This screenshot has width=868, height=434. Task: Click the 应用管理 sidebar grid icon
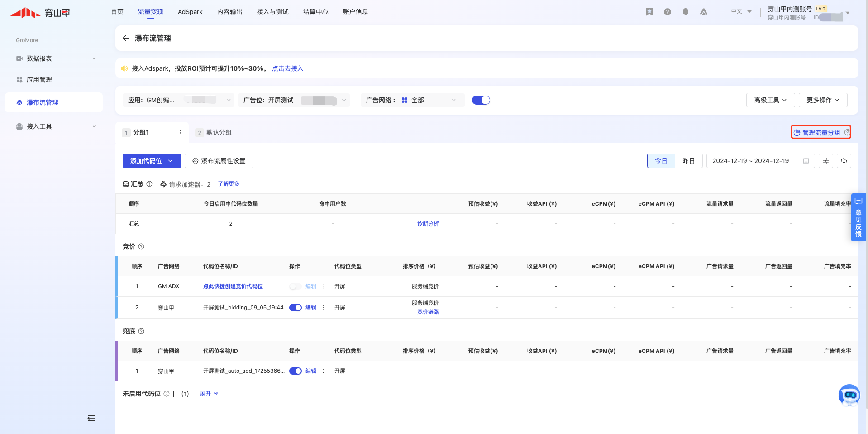[19, 80]
